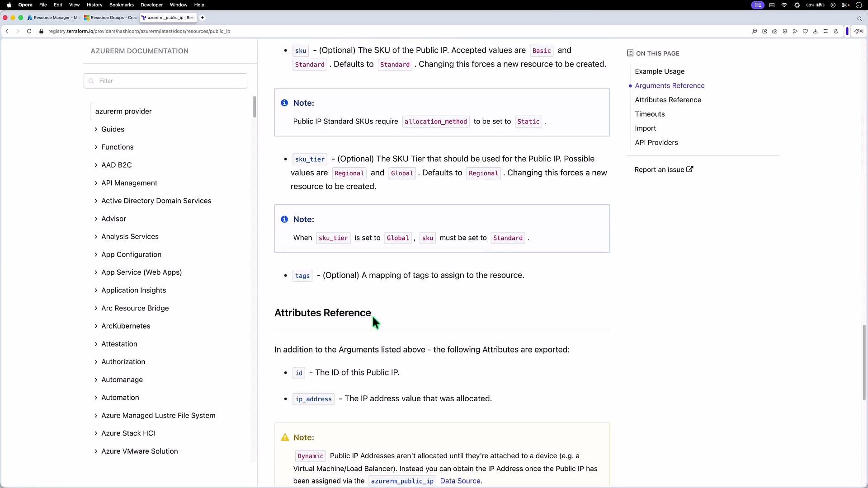868x488 pixels.
Task: Open the Developer menu
Action: [x=152, y=5]
